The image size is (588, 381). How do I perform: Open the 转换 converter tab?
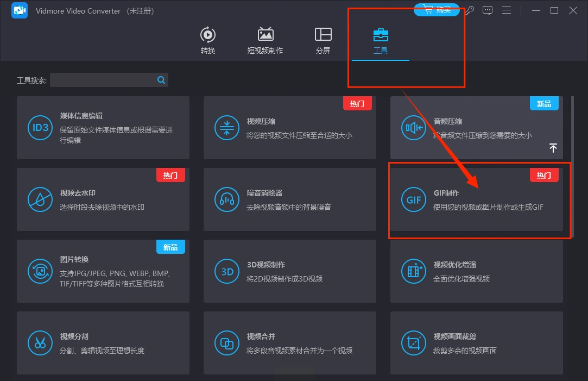pyautogui.click(x=208, y=41)
